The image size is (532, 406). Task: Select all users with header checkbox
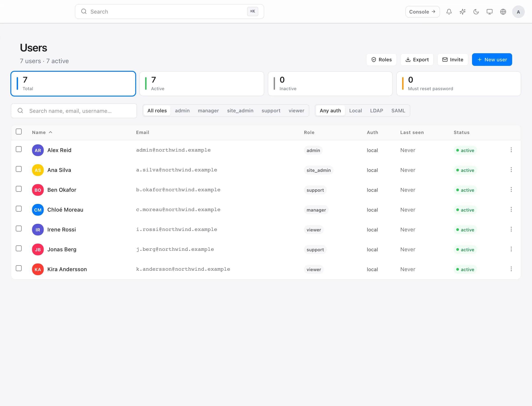point(18,131)
